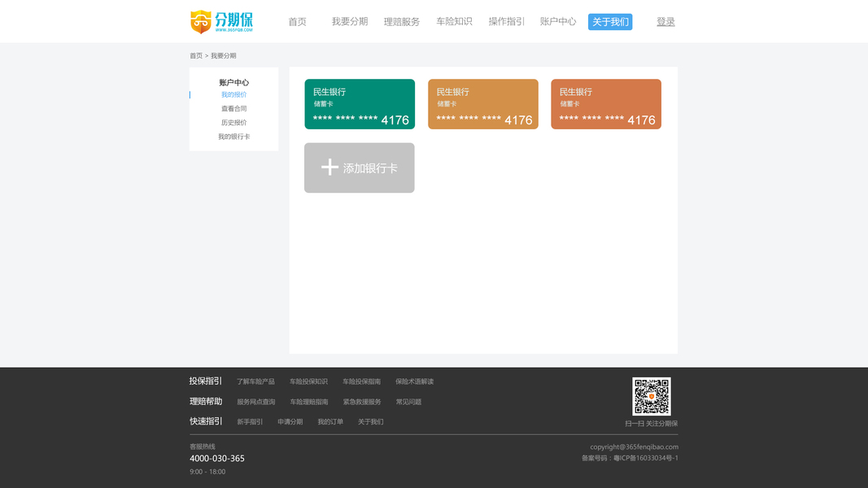Viewport: 868px width, 488px height.
Task: Click the hotline number 4000-030-365
Action: 217,458
